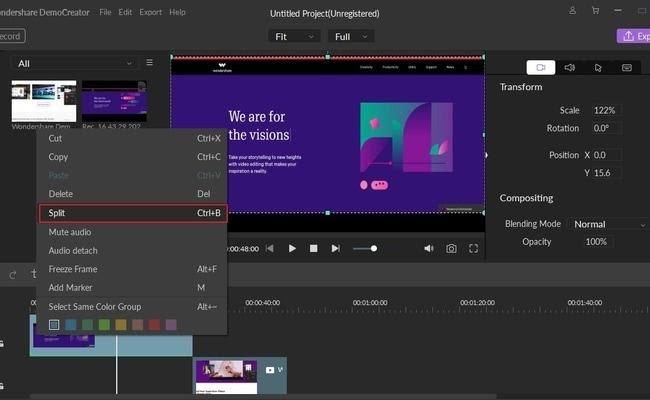Pick the red color group swatch
This screenshot has height=400, width=650.
click(154, 325)
